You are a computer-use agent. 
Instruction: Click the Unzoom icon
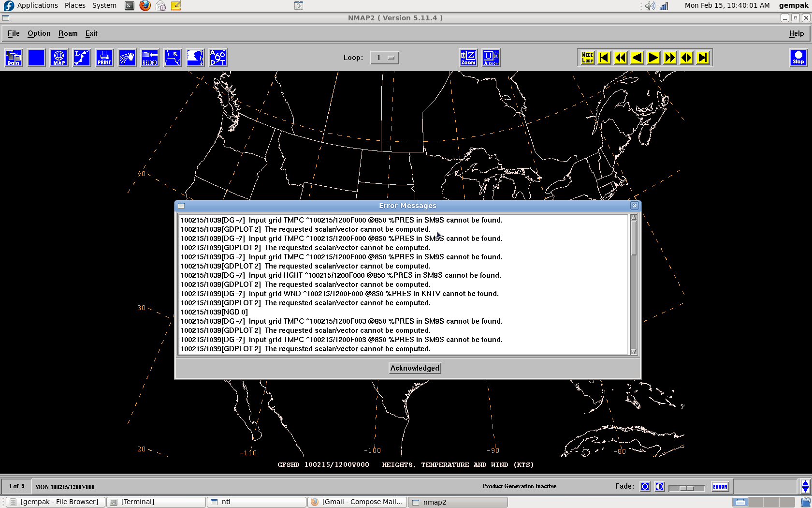[x=491, y=58]
